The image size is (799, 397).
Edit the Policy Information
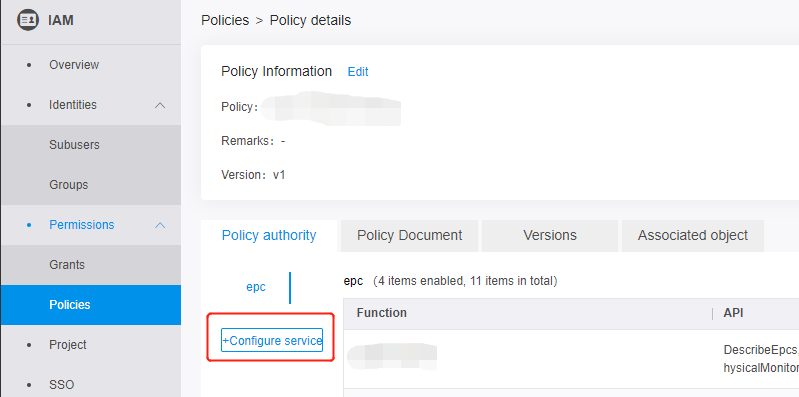358,72
